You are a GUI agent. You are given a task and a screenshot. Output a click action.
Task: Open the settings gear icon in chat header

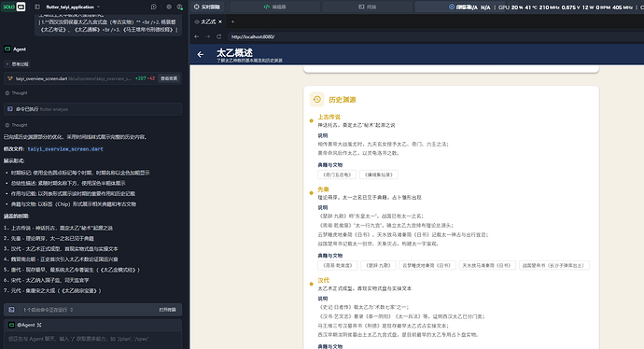[169, 7]
